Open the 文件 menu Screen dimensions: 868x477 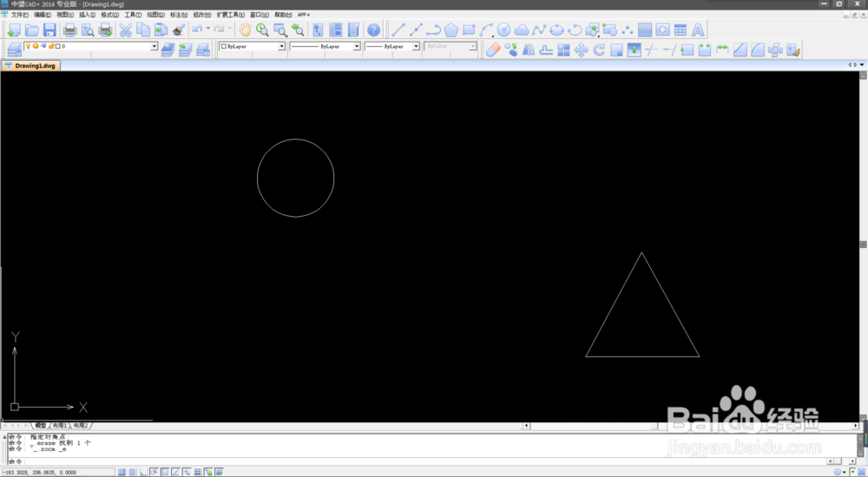(19, 15)
